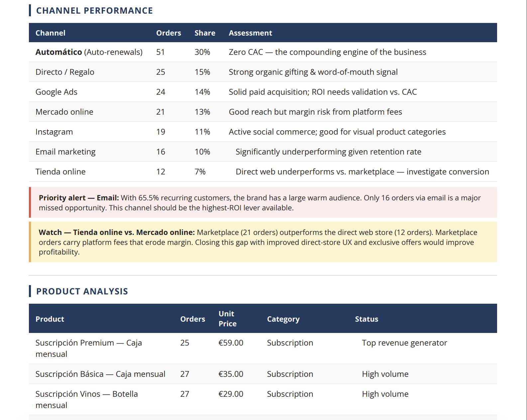Select the Instagram channel cell

(54, 132)
